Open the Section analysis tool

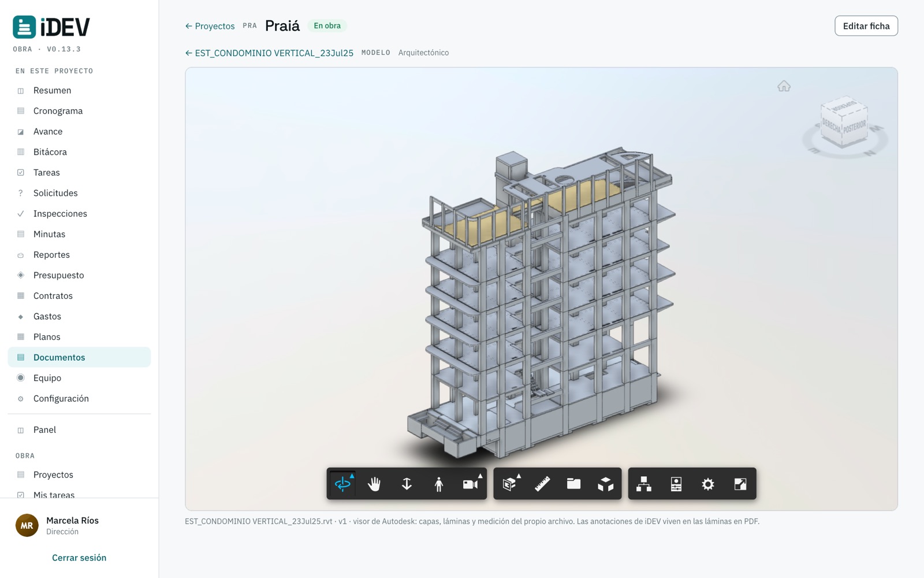tap(510, 483)
